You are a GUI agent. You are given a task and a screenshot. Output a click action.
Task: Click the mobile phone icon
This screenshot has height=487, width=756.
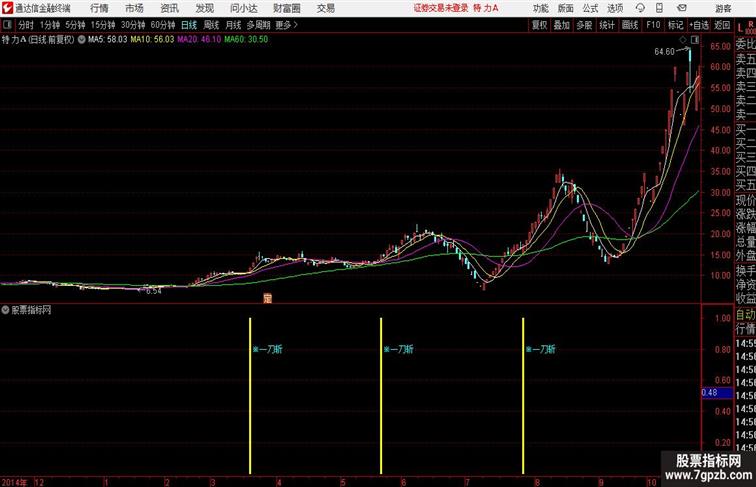pos(659,8)
